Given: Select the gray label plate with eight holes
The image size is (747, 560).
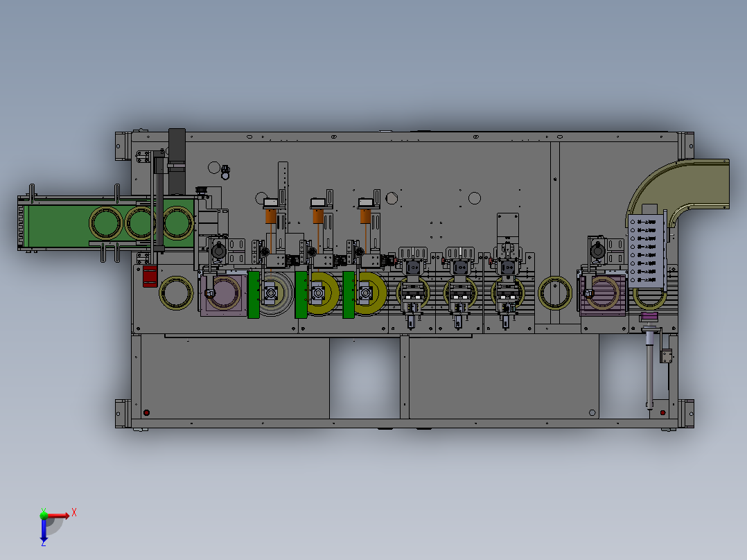Looking at the screenshot, I should 646,251.
